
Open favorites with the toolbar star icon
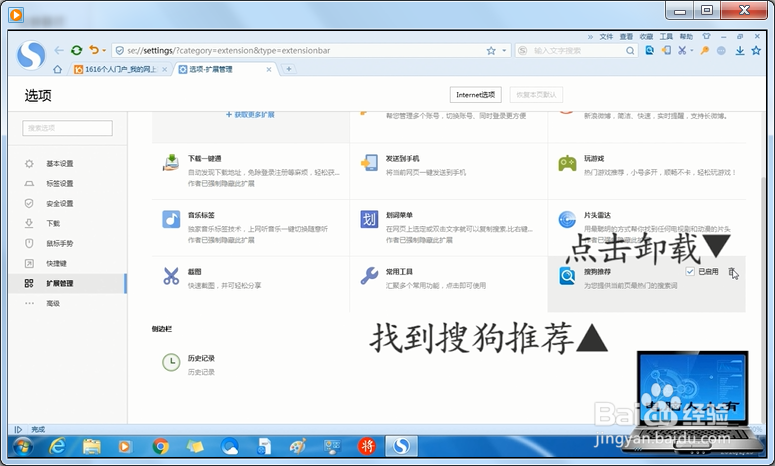coord(756,50)
